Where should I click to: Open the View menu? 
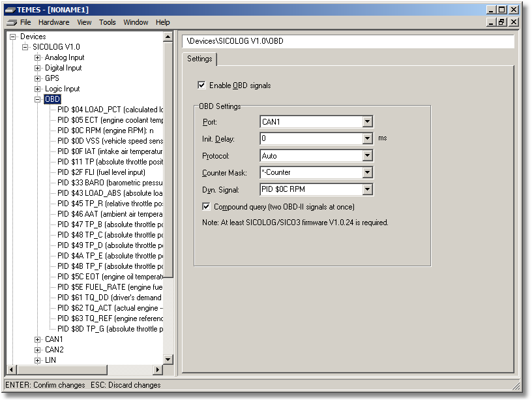[84, 22]
